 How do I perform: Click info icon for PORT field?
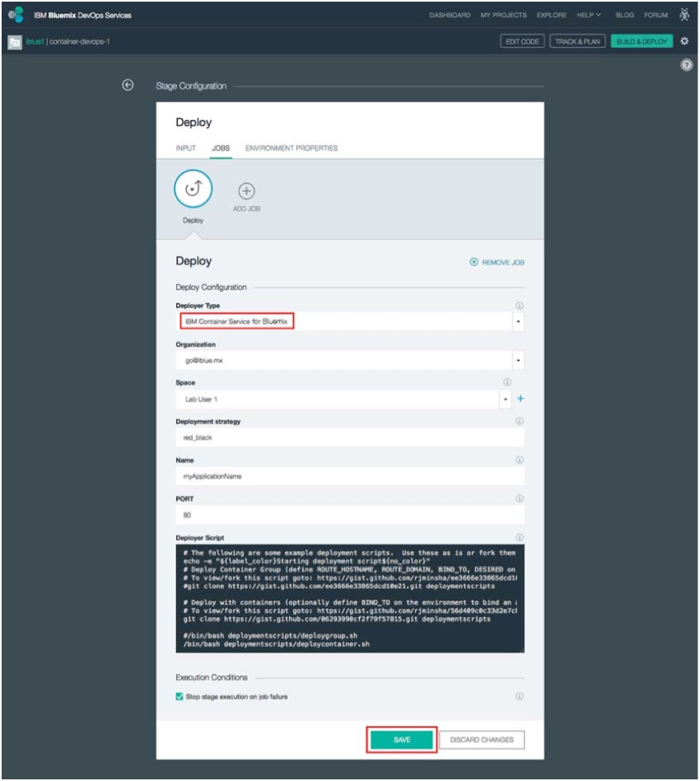pyautogui.click(x=520, y=498)
